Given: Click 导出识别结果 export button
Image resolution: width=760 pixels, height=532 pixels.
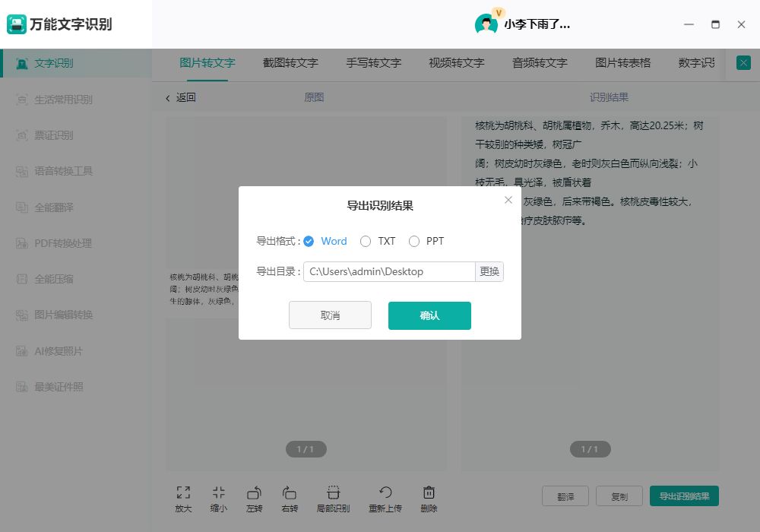Looking at the screenshot, I should [x=685, y=496].
